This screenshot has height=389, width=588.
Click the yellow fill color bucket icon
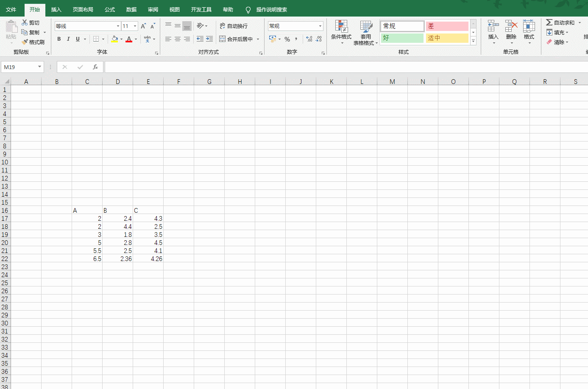(x=114, y=39)
